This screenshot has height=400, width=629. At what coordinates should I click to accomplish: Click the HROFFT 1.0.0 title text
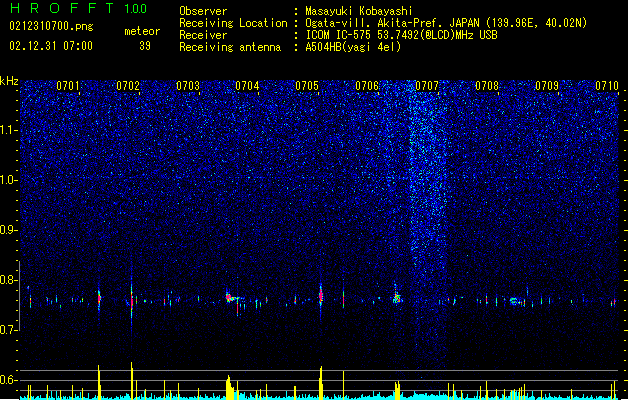tap(78, 8)
